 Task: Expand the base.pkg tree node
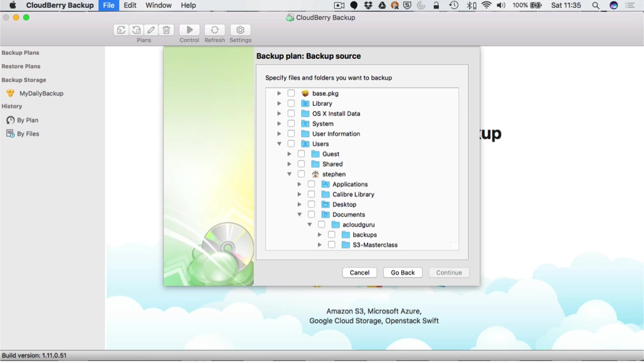[x=279, y=94]
